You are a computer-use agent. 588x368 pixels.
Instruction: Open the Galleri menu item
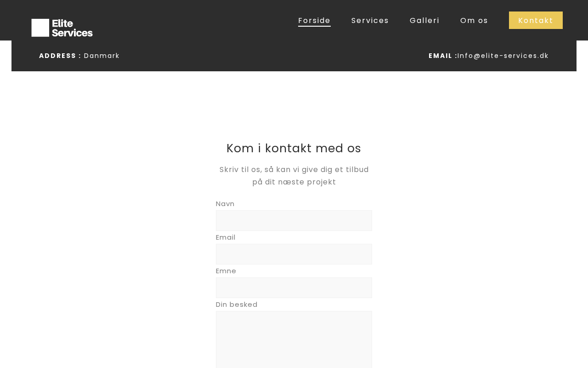(x=424, y=20)
